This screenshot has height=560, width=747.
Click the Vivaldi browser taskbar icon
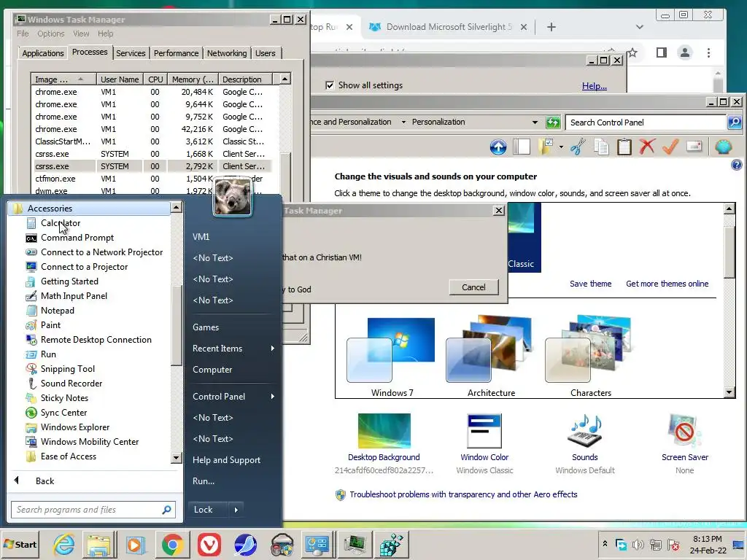point(209,544)
